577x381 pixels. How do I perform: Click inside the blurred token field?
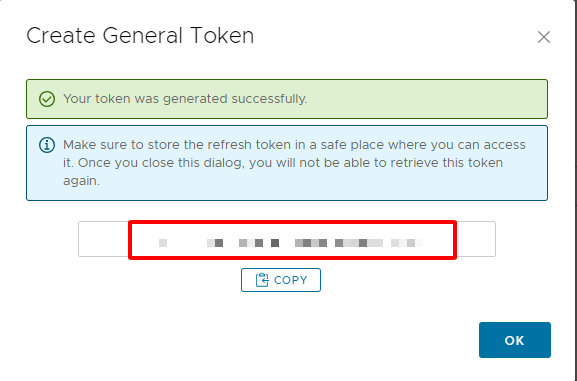pos(287,239)
